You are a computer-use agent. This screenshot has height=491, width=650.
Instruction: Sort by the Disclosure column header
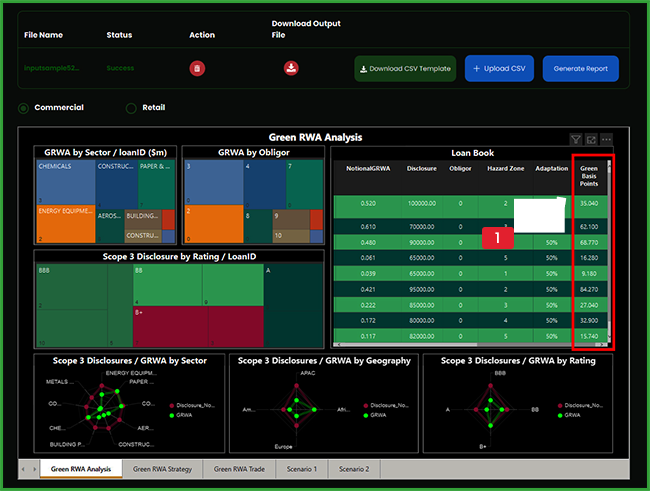click(422, 168)
